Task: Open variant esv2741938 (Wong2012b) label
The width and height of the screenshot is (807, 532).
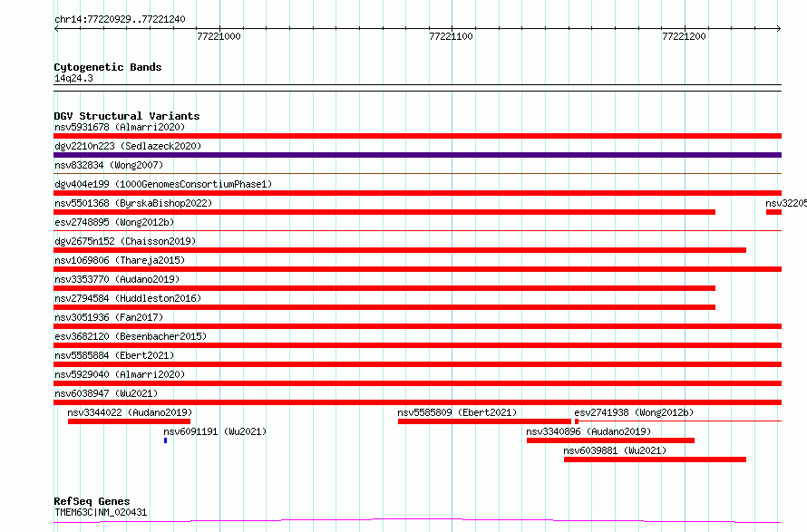Action: point(634,412)
